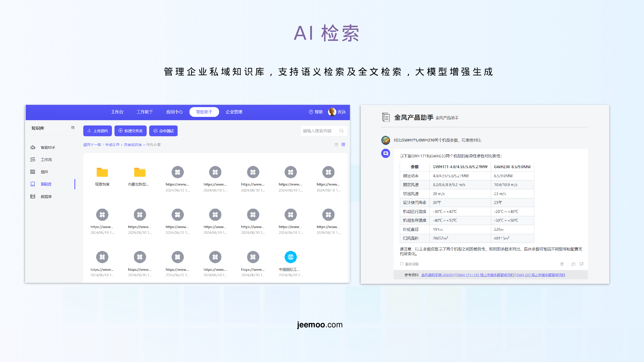The height and width of the screenshot is (362, 644).
Task: Click the search magnifier icon
Action: (341, 131)
